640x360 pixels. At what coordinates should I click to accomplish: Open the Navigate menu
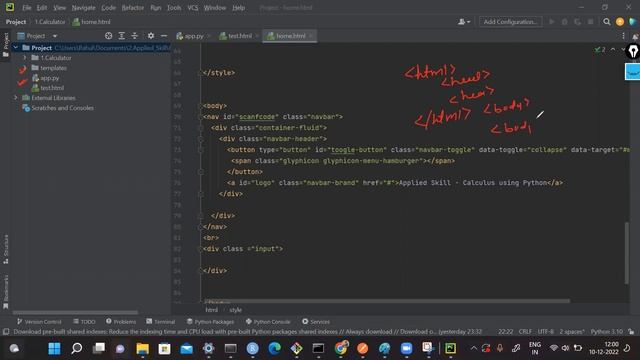click(83, 7)
